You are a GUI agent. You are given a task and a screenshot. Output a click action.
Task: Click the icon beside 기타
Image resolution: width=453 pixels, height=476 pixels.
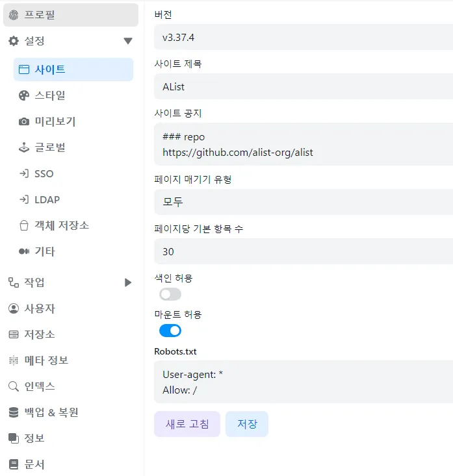coord(24,251)
